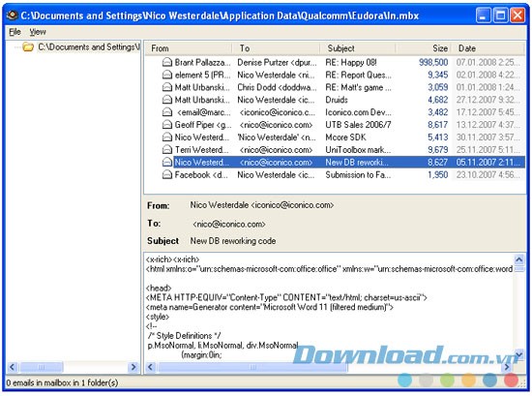This screenshot has width=532, height=396.
Task: Click message body horizontal scroll left arrow
Action: (150, 367)
